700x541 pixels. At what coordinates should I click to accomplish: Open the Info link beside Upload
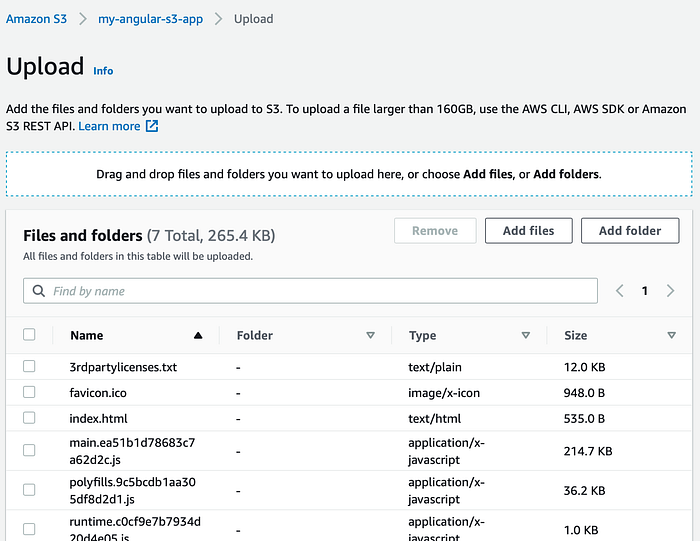click(103, 71)
